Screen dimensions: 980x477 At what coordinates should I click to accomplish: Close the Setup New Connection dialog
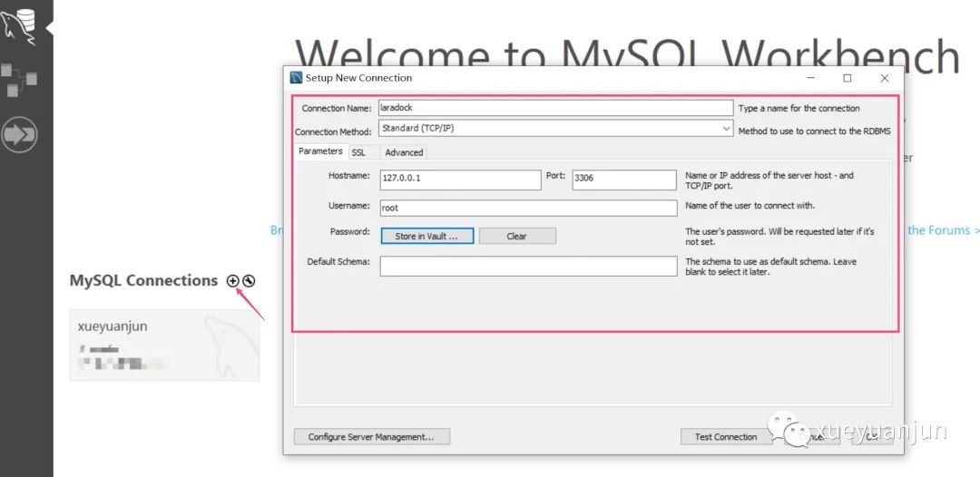(885, 78)
